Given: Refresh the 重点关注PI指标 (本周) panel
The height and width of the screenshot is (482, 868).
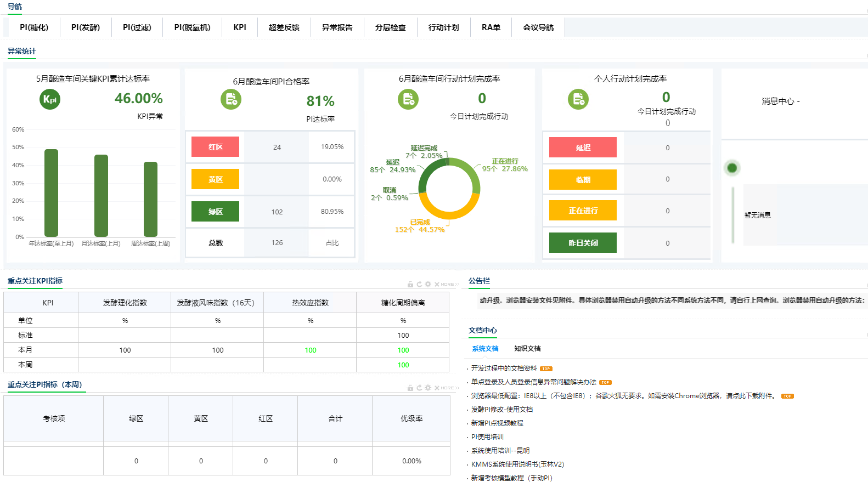Looking at the screenshot, I should point(419,388).
